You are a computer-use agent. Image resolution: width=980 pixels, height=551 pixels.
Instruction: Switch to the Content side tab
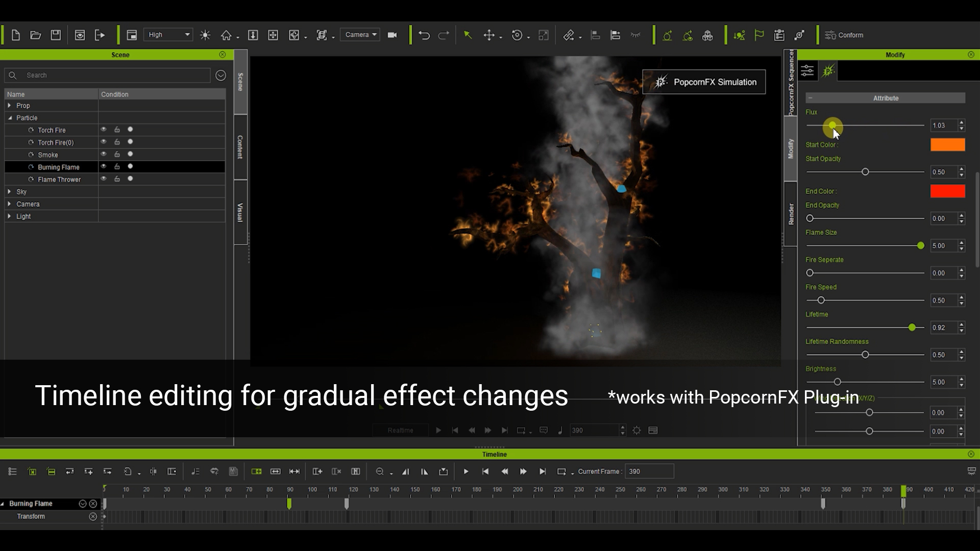240,147
